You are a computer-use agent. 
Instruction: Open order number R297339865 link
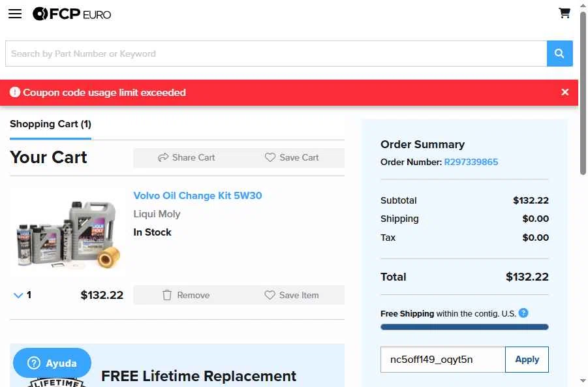point(471,162)
